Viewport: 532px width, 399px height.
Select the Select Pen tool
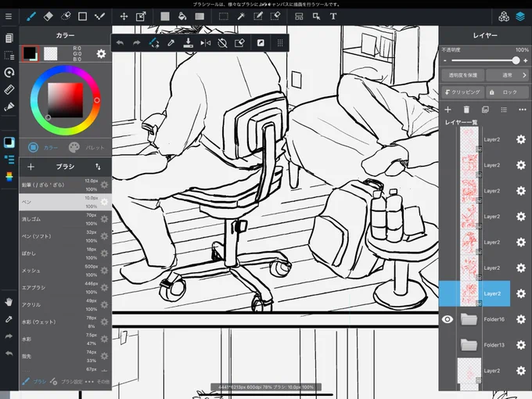[x=258, y=16]
